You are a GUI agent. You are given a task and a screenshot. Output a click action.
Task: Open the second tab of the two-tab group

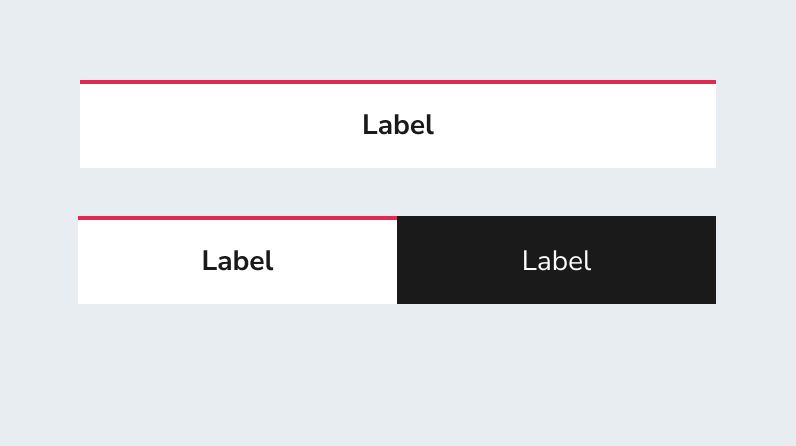(556, 260)
